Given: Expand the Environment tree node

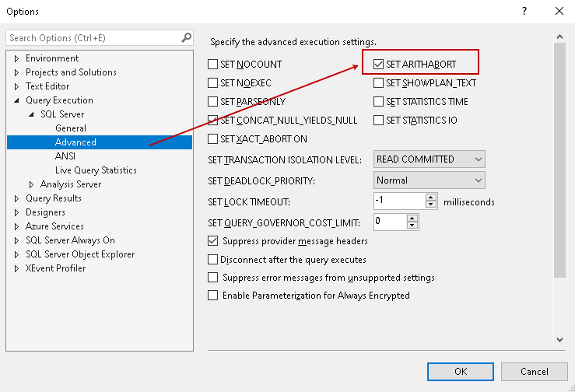Looking at the screenshot, I should [x=17, y=58].
